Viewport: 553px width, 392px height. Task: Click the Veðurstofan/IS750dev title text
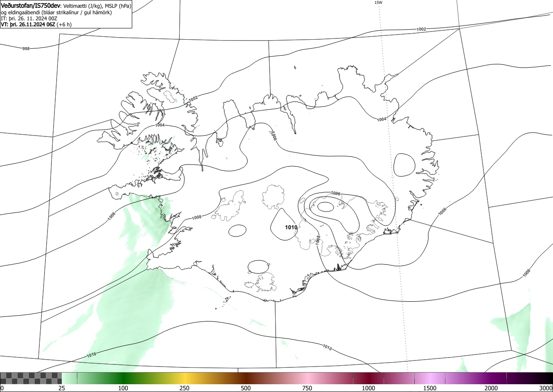point(31,6)
